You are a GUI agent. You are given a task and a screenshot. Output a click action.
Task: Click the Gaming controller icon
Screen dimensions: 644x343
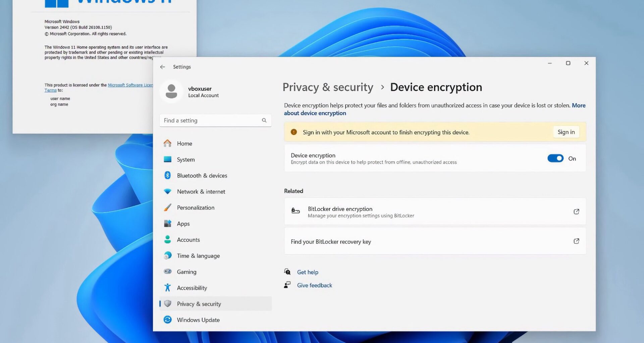167,272
